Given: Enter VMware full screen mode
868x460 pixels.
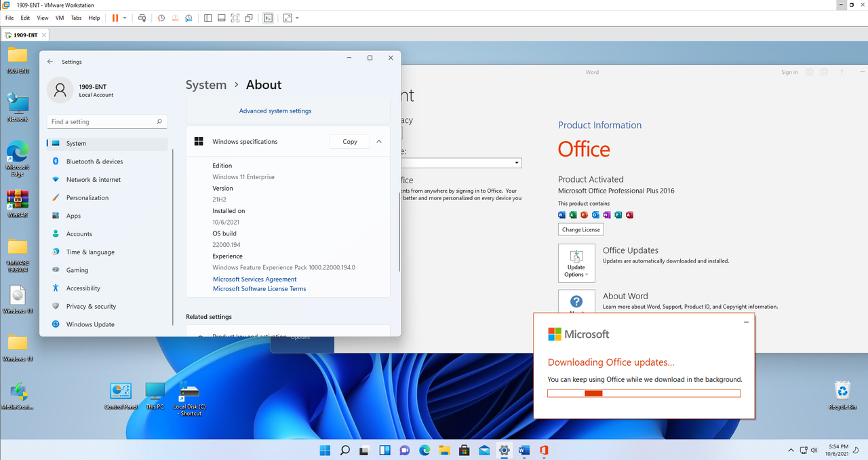Looking at the screenshot, I should (x=235, y=18).
